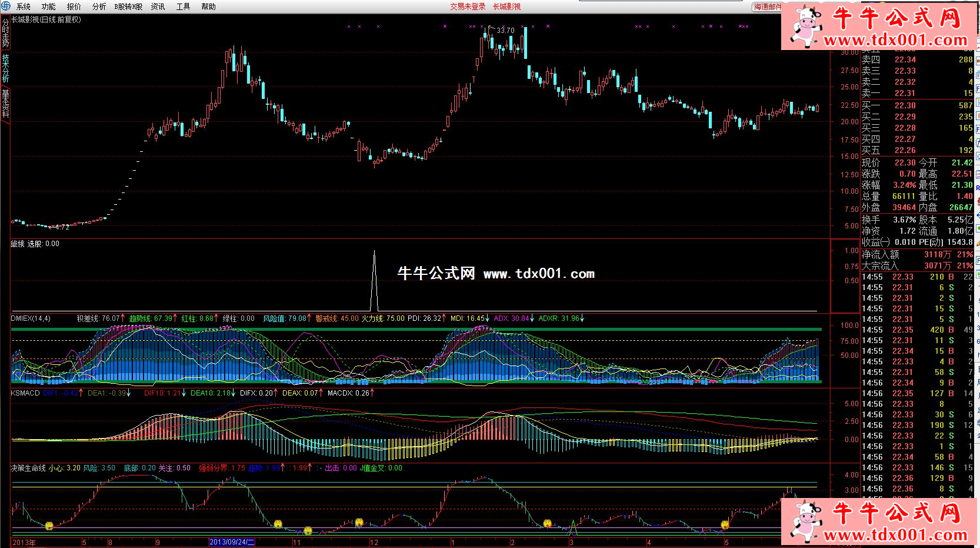The width and height of the screenshot is (980, 548).
Task: Click the KSMACD indicator name
Action: (25, 393)
